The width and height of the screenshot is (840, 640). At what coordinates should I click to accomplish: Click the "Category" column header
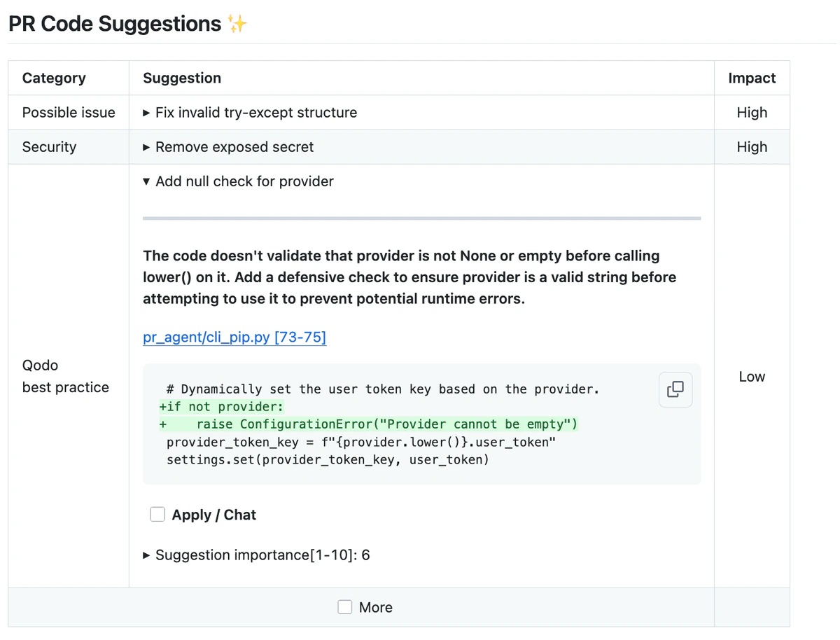54,78
